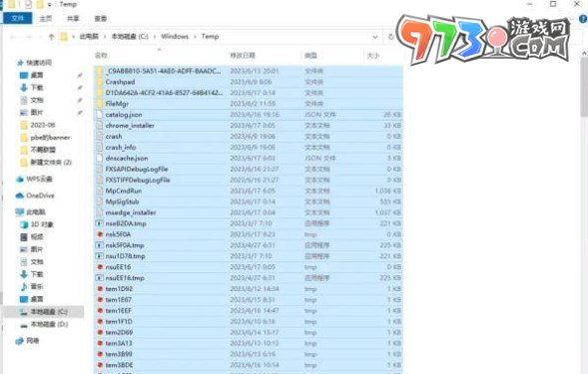The height and width of the screenshot is (374, 588).
Task: Select the nsu1D78.tmp file name
Action: pos(125,256)
